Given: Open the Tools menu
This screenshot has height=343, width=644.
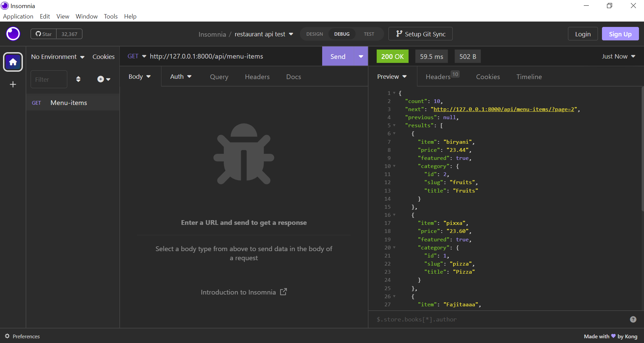Looking at the screenshot, I should [111, 16].
